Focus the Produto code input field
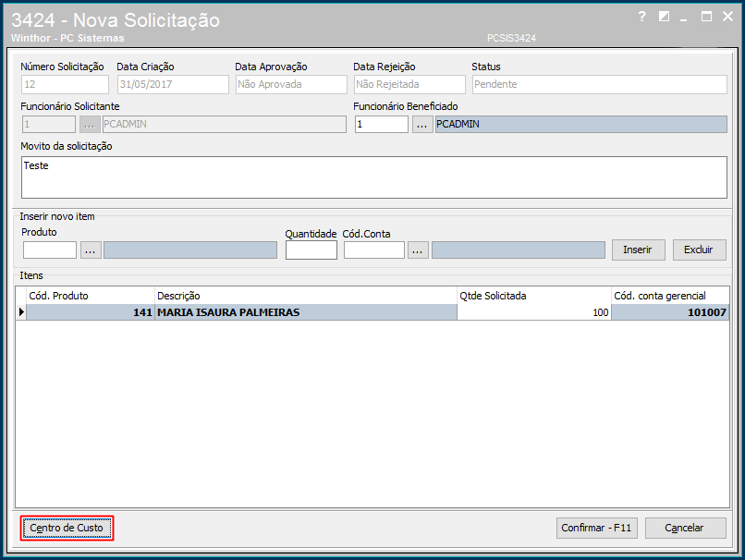Viewport: 745px width, 560px height. click(x=50, y=250)
